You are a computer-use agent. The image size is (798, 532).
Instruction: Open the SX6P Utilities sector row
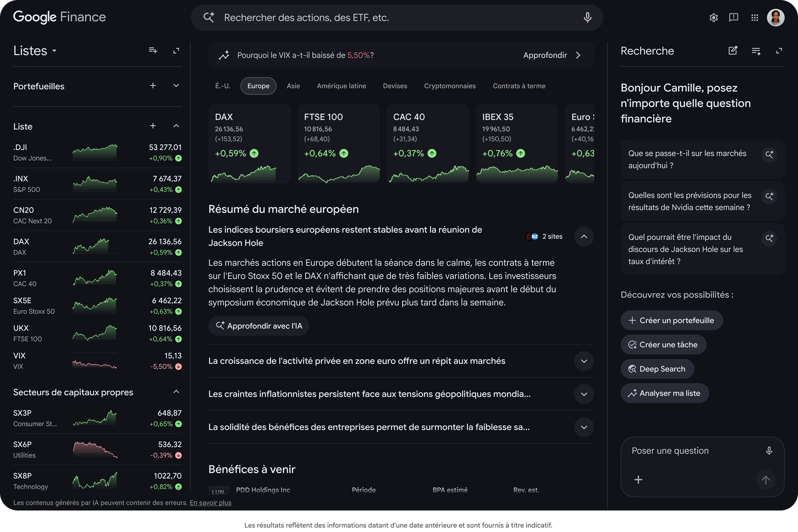(x=97, y=450)
